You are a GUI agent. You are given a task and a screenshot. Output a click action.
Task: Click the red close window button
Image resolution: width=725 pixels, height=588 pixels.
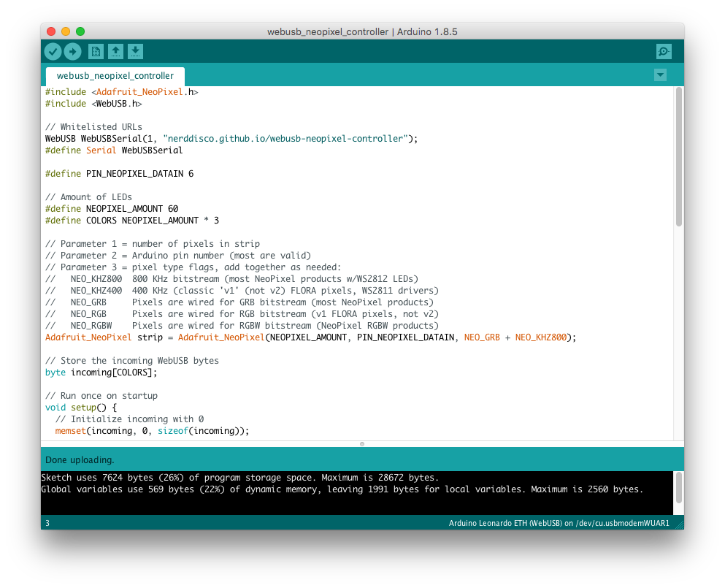[51, 31]
